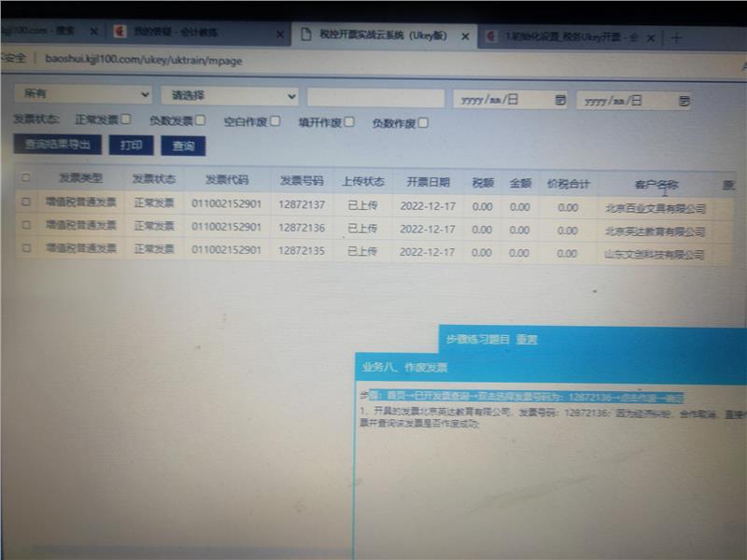Enable the 正常发票 checkbox
This screenshot has width=747, height=560.
[x=126, y=119]
